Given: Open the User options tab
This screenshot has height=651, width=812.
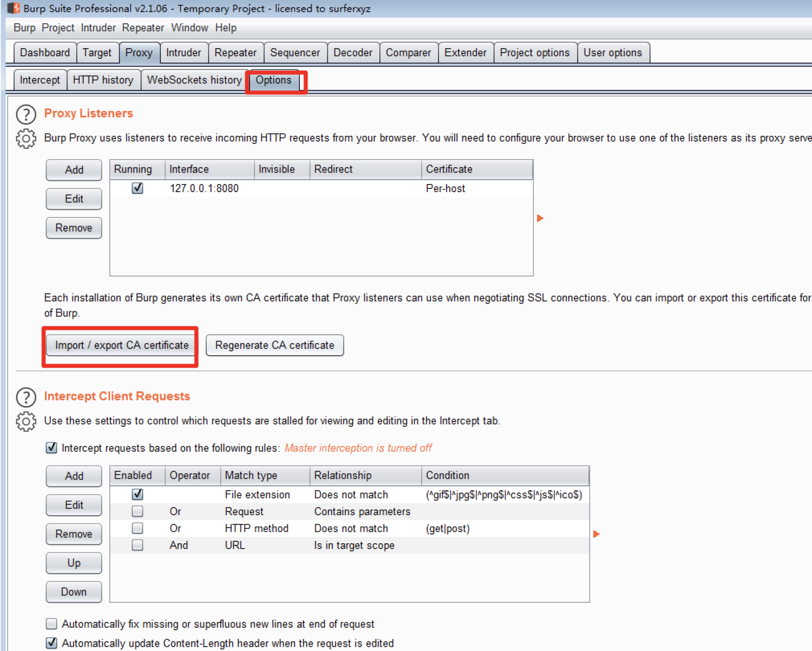Looking at the screenshot, I should [613, 52].
